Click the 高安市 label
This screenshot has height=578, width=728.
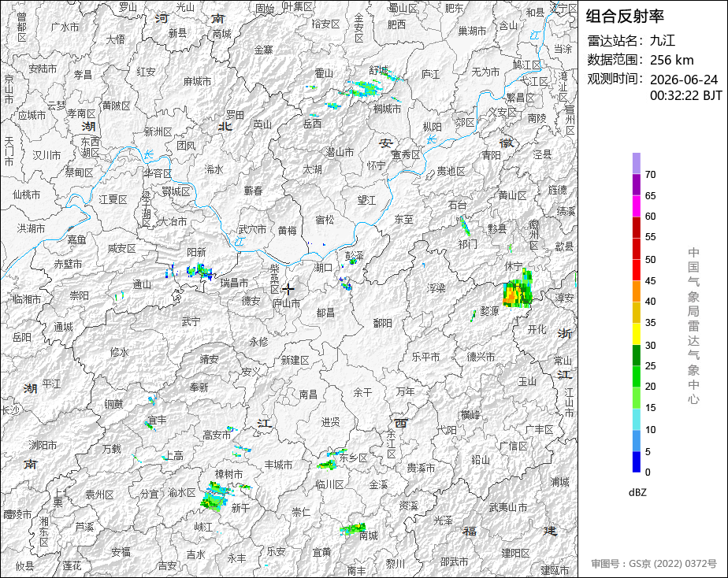click(217, 435)
